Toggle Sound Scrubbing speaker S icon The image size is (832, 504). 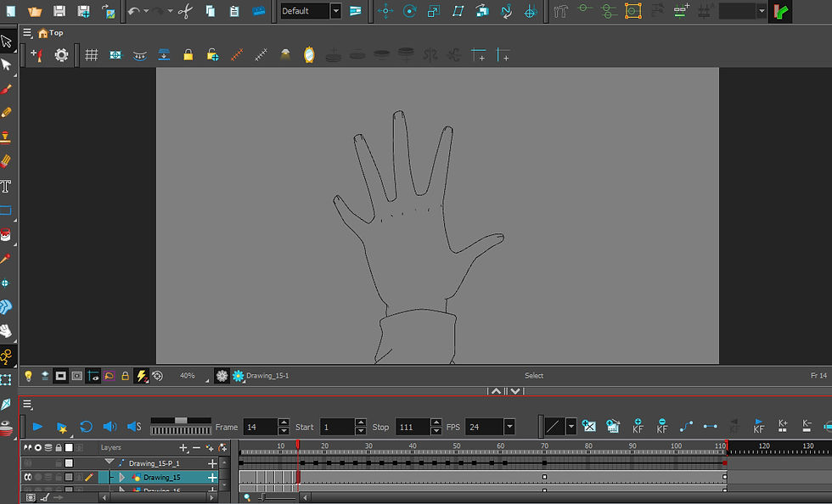pos(134,427)
